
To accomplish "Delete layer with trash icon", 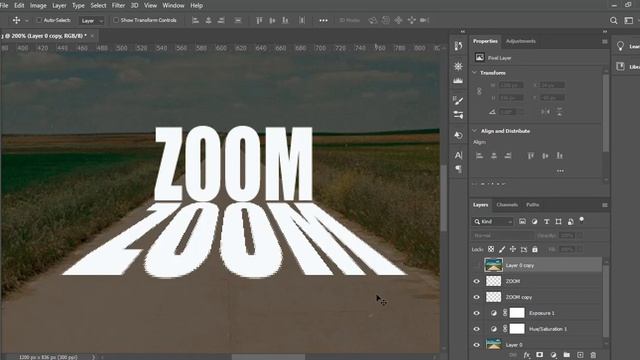I will pos(593,355).
